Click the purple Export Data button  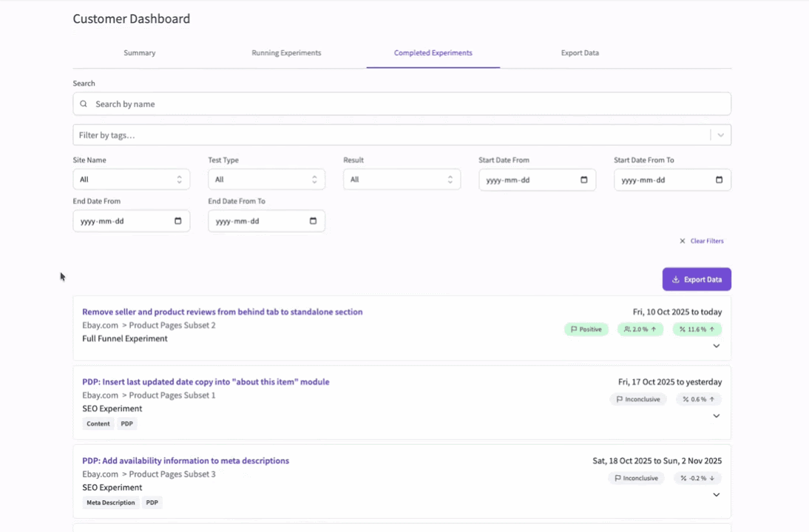(697, 279)
